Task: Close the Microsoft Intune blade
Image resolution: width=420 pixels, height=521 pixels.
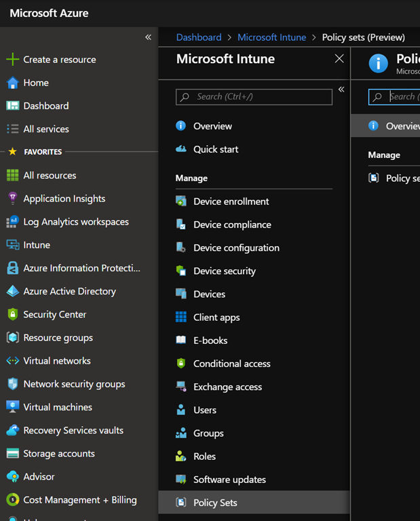Action: point(339,59)
